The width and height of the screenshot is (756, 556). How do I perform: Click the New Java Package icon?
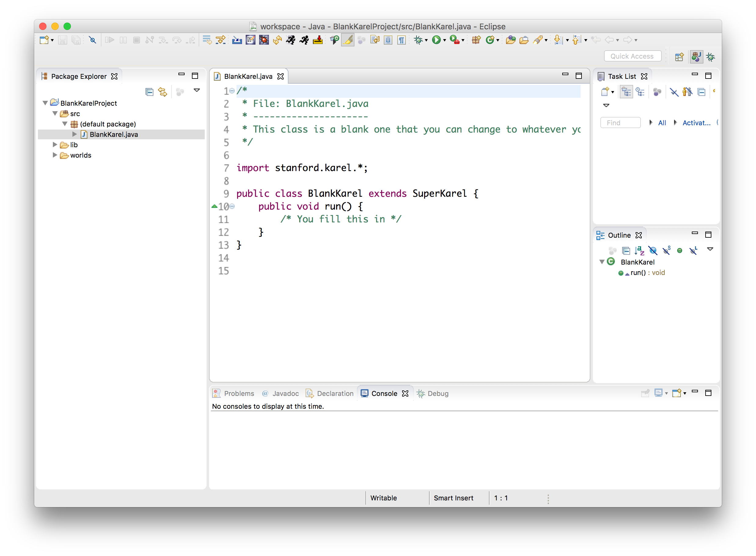click(476, 40)
